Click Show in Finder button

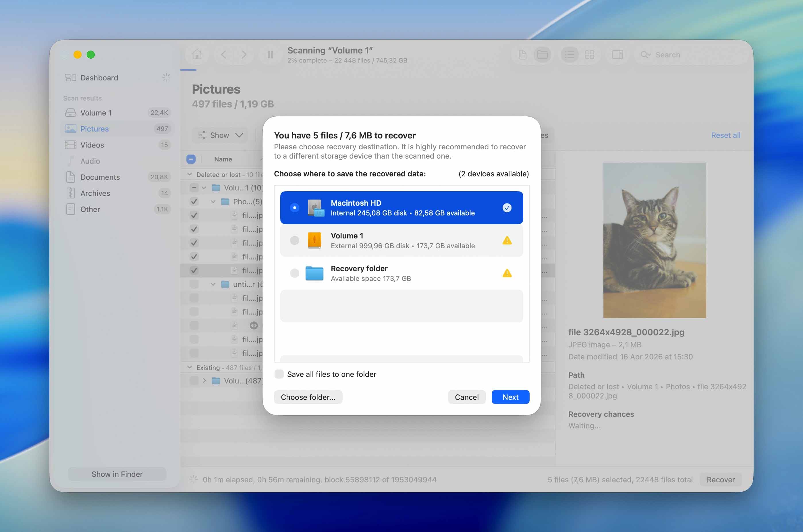pyautogui.click(x=117, y=474)
